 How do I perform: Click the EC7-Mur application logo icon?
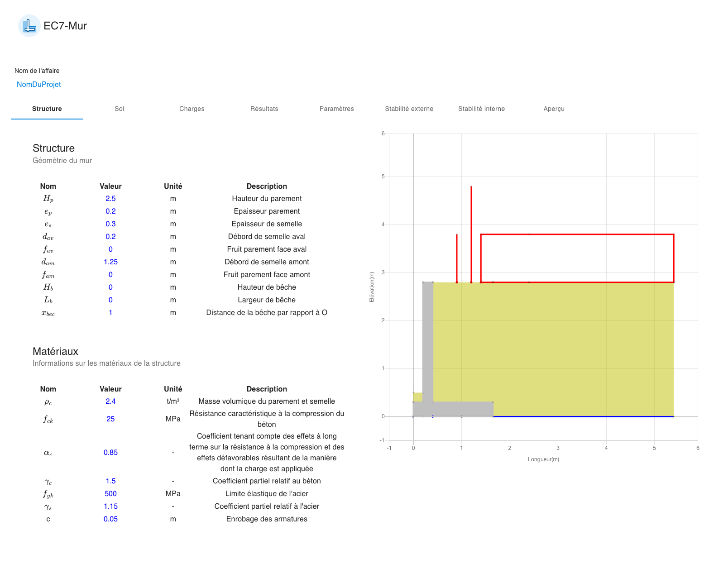[x=29, y=26]
